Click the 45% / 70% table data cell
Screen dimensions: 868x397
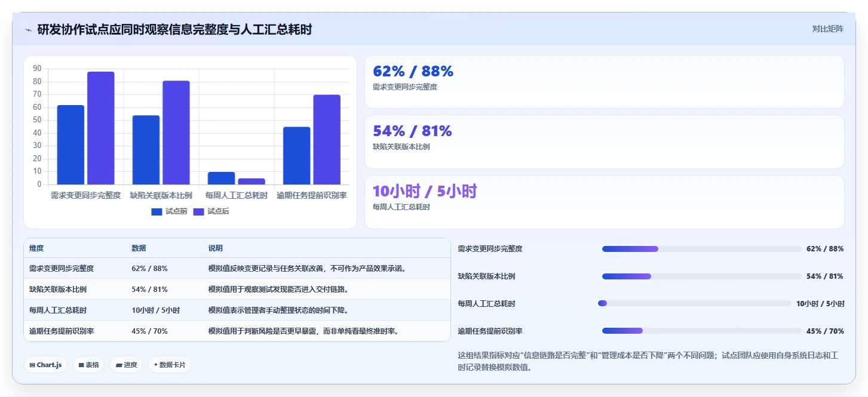[x=149, y=331]
